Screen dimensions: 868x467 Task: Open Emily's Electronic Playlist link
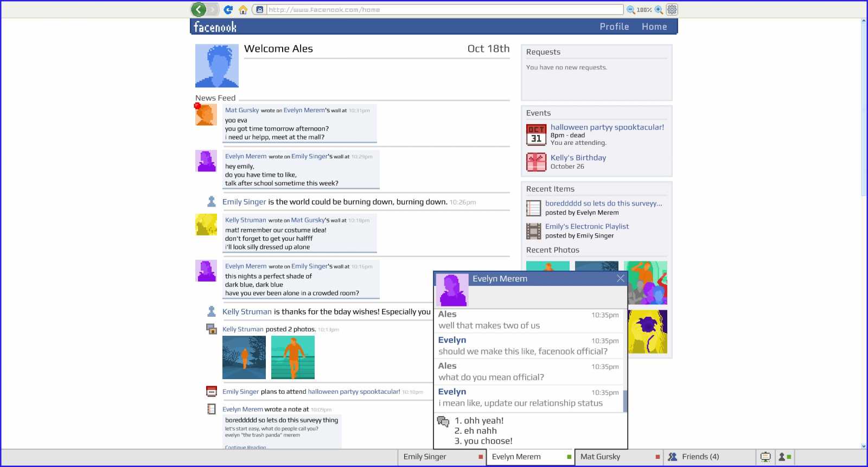[587, 226]
